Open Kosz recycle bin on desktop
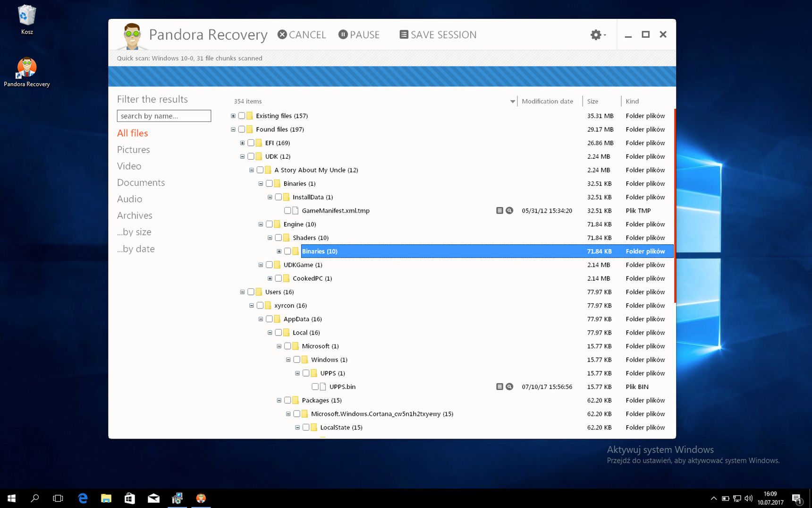812x508 pixels. pos(27,20)
